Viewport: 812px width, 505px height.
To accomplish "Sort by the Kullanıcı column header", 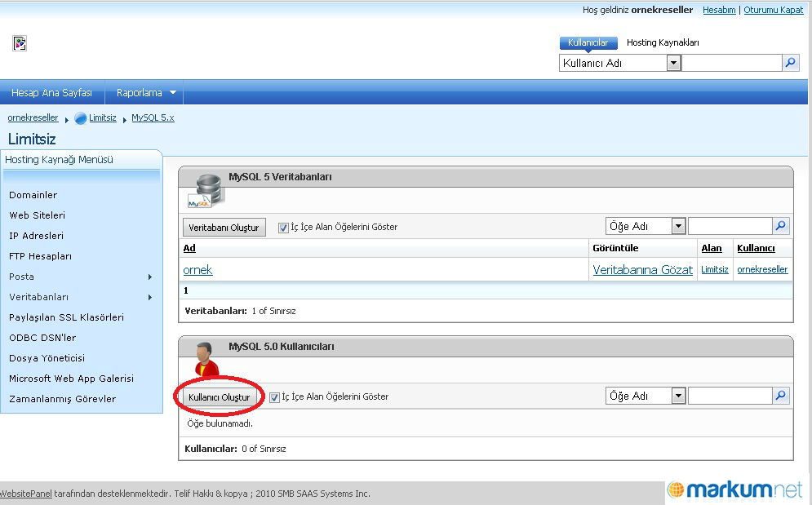I will tap(756, 248).
